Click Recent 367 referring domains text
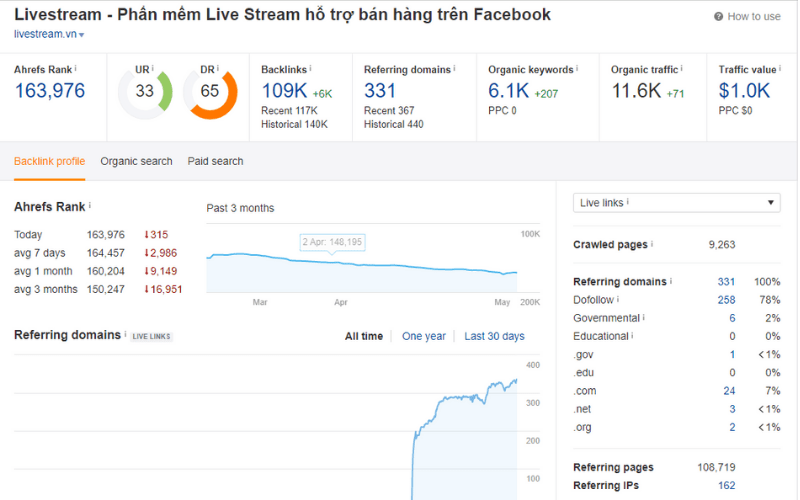Screen dimensions: 800x500 [389, 111]
